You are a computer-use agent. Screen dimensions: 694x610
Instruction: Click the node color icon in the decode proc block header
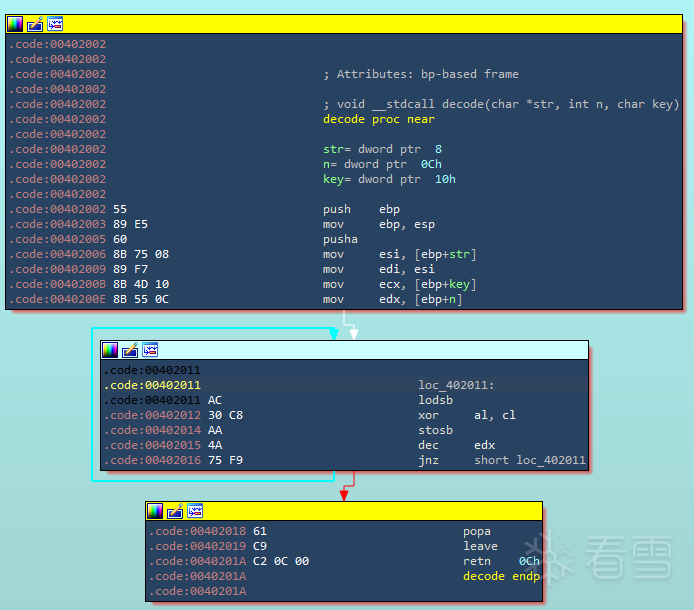point(15,24)
